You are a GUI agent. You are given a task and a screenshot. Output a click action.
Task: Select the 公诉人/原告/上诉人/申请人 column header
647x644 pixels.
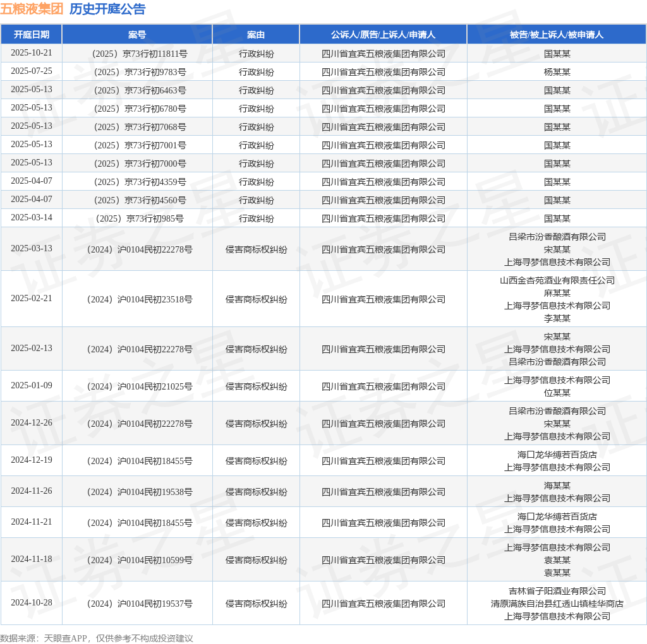tap(383, 35)
